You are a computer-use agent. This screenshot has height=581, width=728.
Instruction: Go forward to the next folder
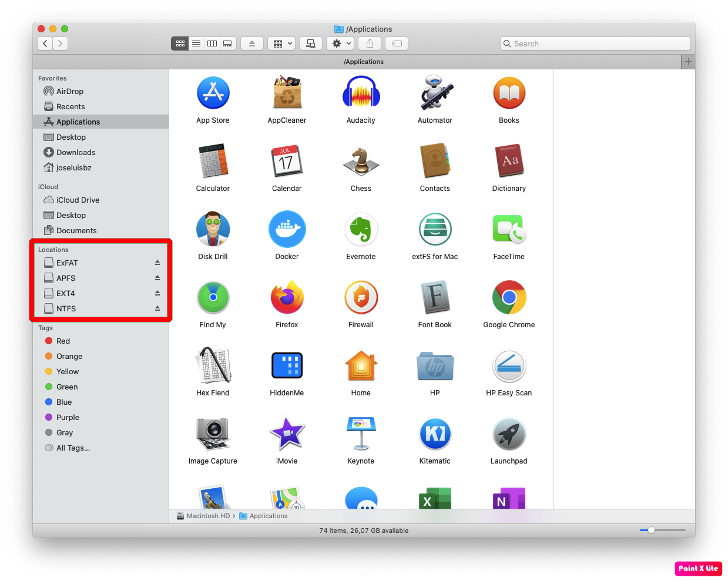click(x=61, y=43)
